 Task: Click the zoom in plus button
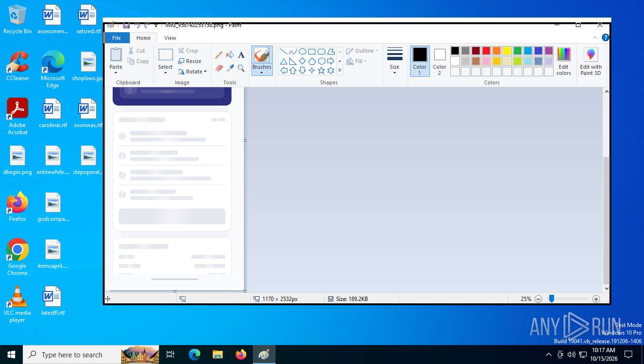click(596, 299)
